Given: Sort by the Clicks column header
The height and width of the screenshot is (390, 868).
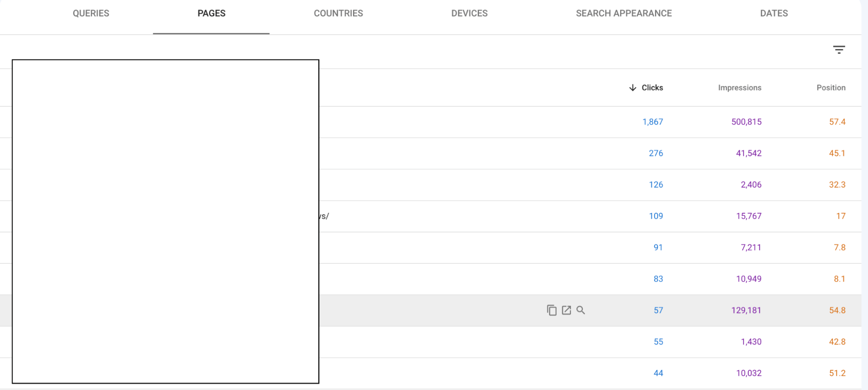Looking at the screenshot, I should [x=652, y=88].
